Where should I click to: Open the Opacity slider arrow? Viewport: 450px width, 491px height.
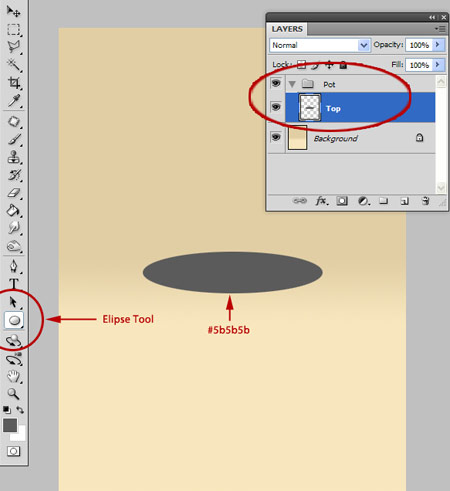438,45
